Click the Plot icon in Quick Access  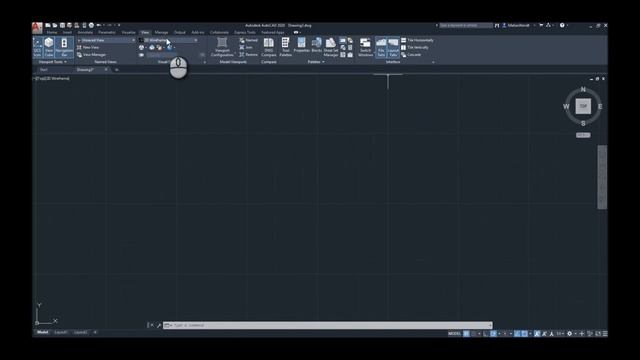click(x=91, y=25)
